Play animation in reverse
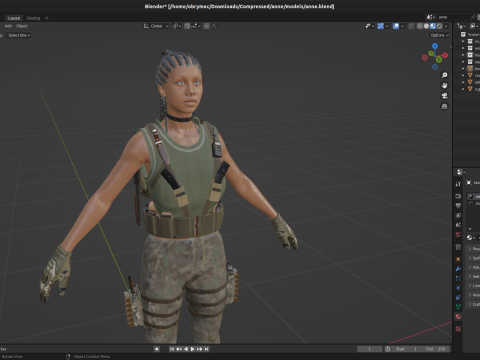The image size is (480, 360). (186, 349)
